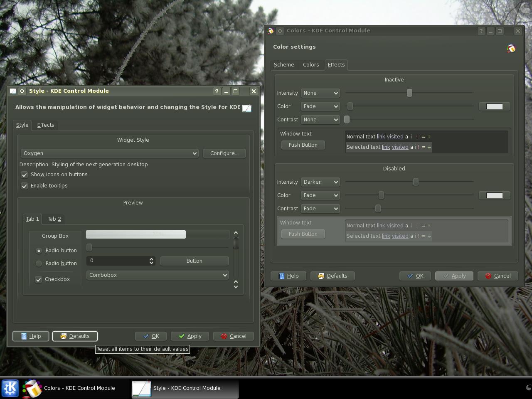Select preview Tab 1
532x399 pixels.
click(x=32, y=219)
